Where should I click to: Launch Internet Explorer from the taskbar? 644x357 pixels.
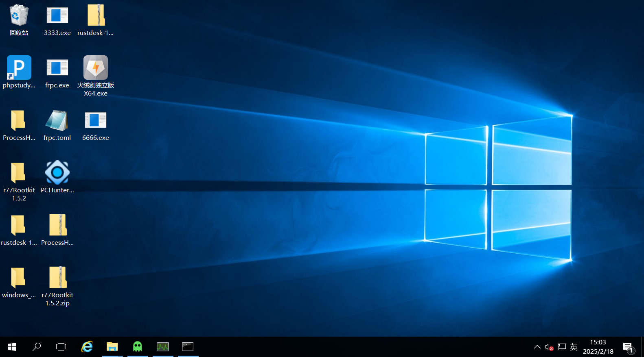pos(87,347)
